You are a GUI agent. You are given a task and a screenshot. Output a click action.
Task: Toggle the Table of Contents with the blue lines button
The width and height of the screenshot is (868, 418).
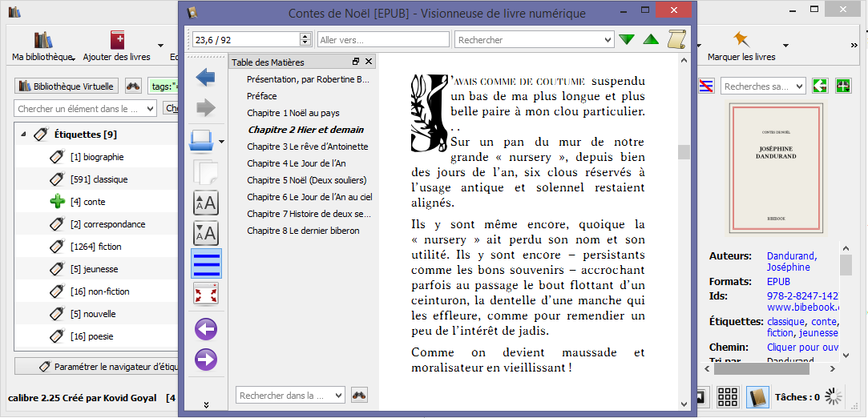206,263
